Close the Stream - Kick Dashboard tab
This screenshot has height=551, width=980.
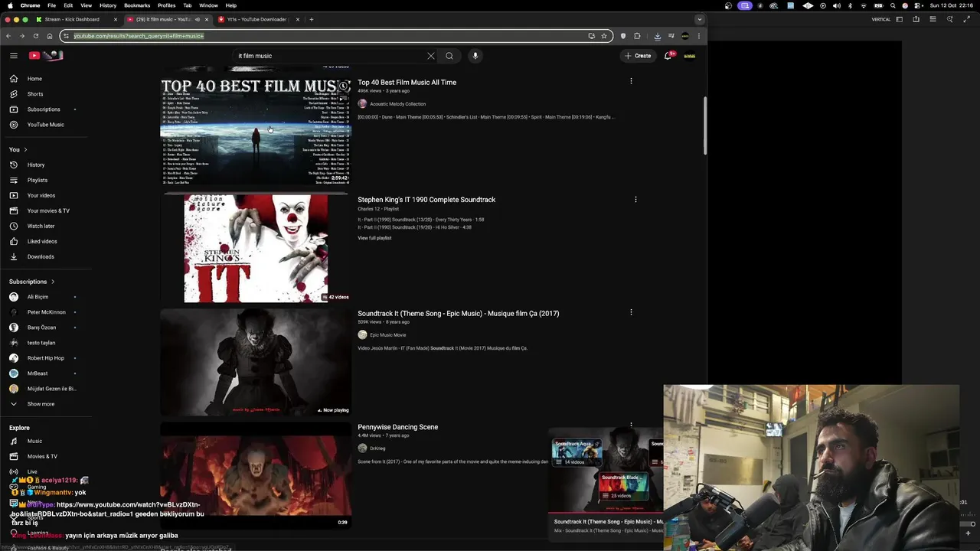click(116, 19)
